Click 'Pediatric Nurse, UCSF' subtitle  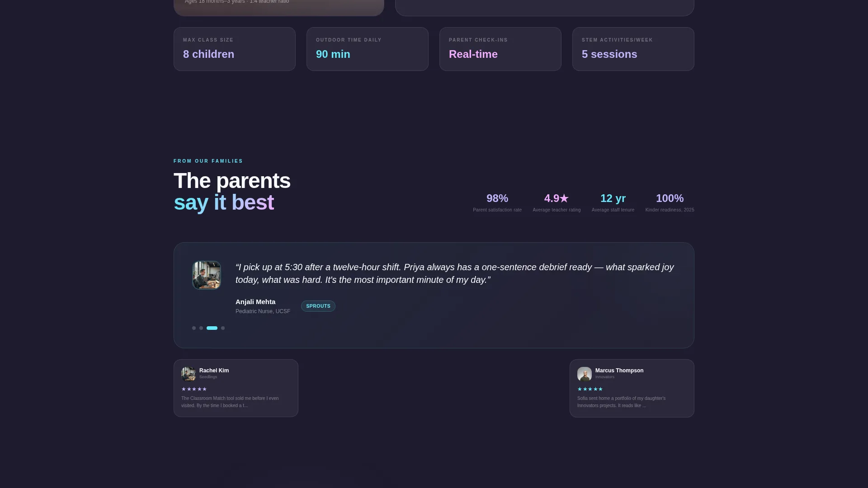coord(263,311)
